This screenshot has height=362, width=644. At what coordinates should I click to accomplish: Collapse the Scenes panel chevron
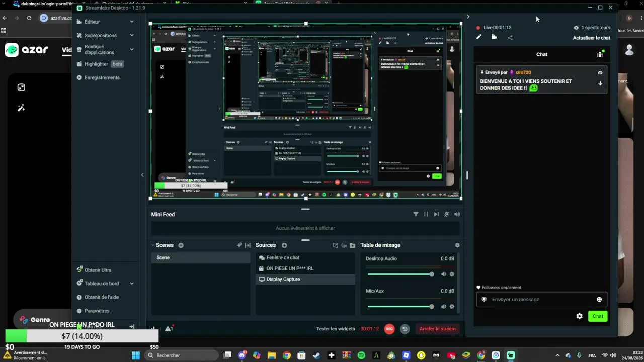pos(153,245)
